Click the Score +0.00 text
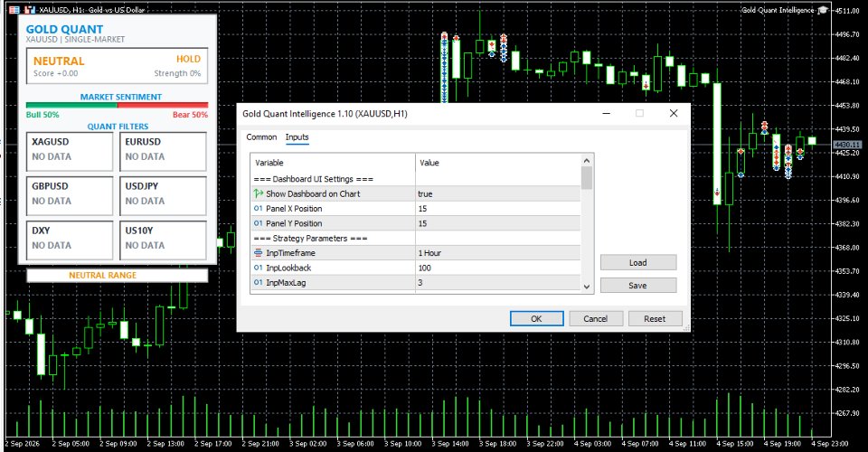 (55, 73)
